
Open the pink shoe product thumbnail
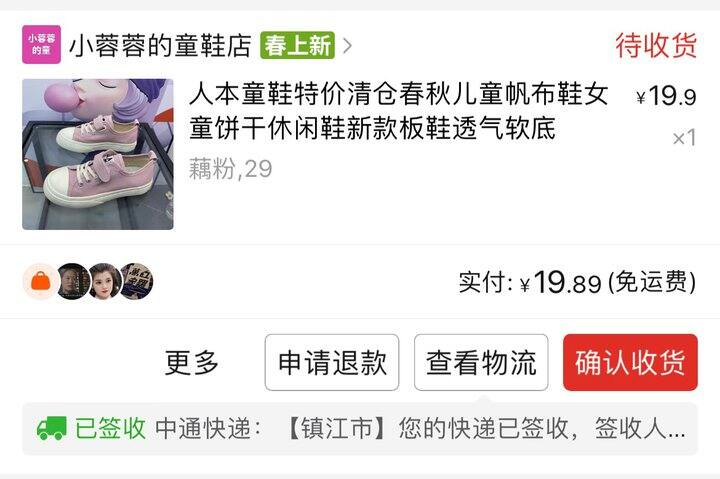(98, 154)
